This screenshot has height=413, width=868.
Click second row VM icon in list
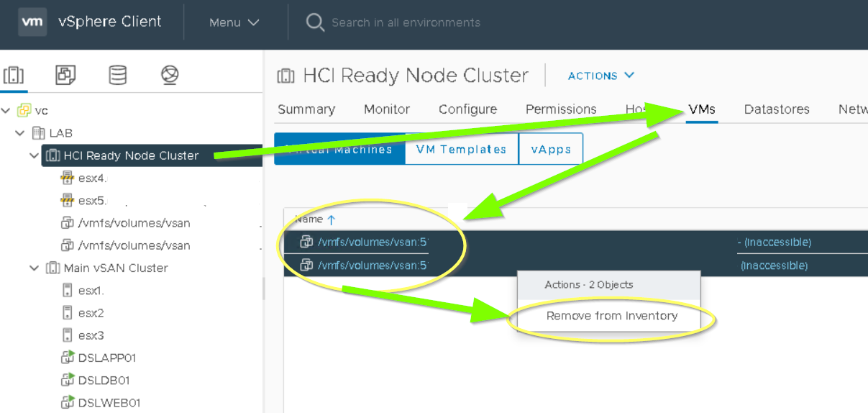pos(306,265)
